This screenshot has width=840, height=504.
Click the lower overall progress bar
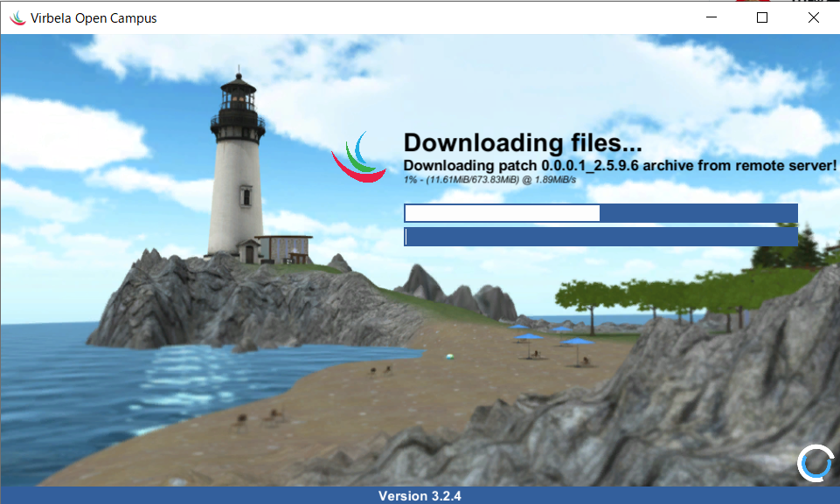[600, 237]
